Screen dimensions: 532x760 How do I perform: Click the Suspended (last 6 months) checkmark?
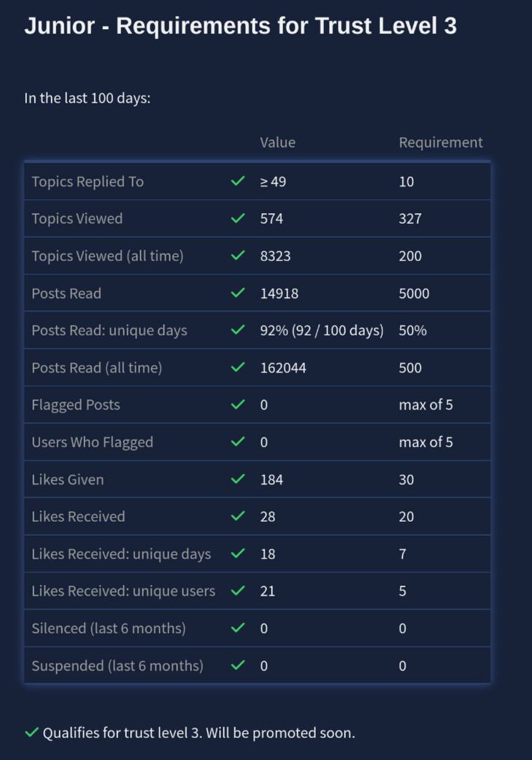[x=237, y=665]
